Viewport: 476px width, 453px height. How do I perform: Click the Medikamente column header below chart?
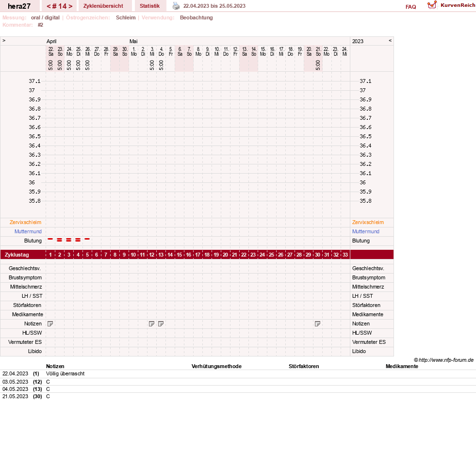pyautogui.click(x=402, y=366)
